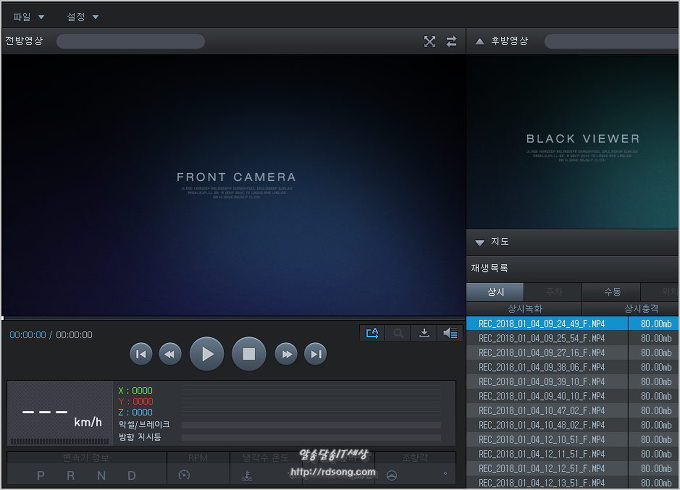
Task: Skip to the next video file
Action: click(315, 353)
